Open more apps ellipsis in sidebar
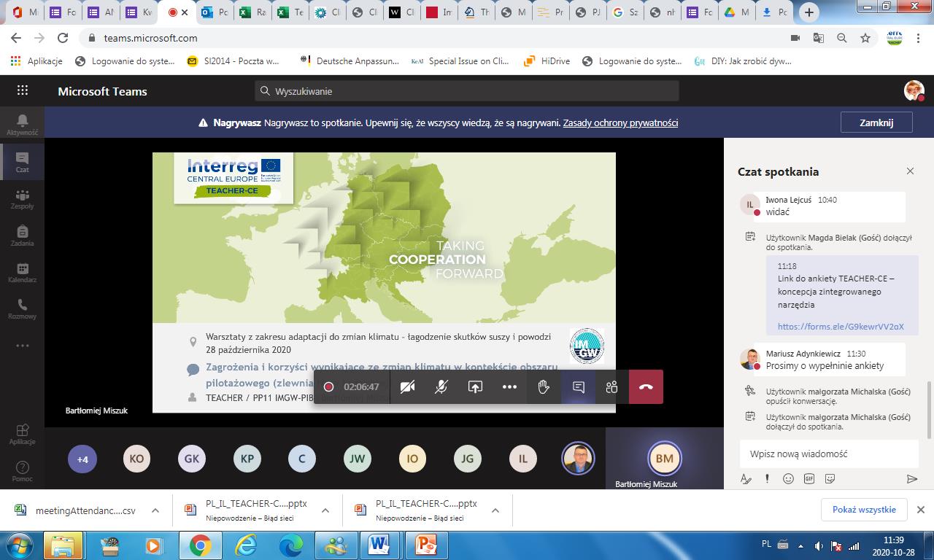 point(22,346)
